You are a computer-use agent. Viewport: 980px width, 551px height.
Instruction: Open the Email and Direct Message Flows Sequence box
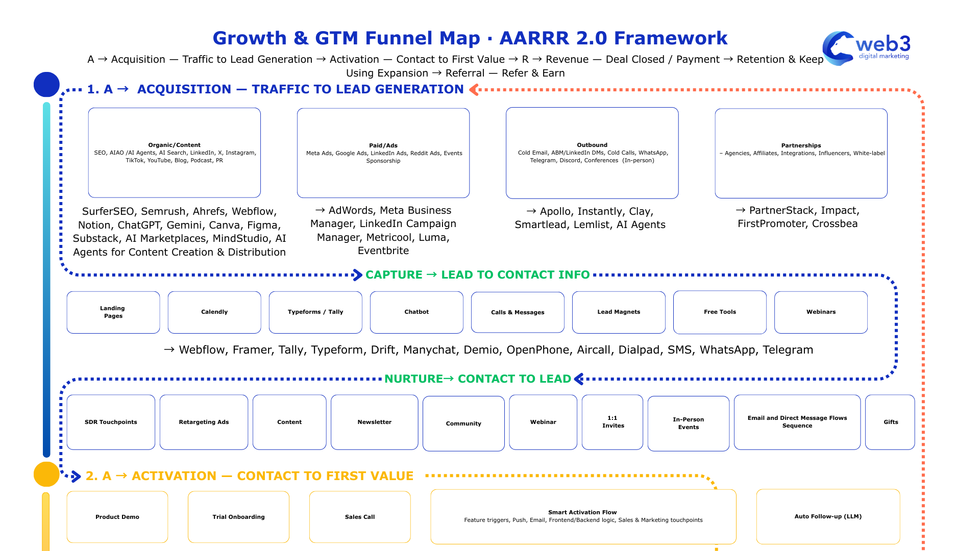pyautogui.click(x=797, y=422)
